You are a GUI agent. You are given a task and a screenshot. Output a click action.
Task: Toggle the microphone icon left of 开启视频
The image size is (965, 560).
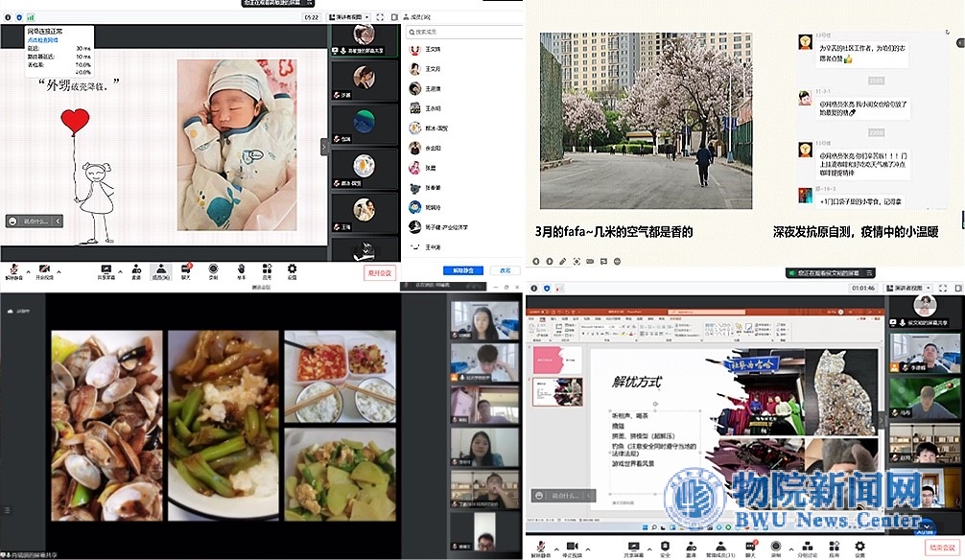(13, 270)
